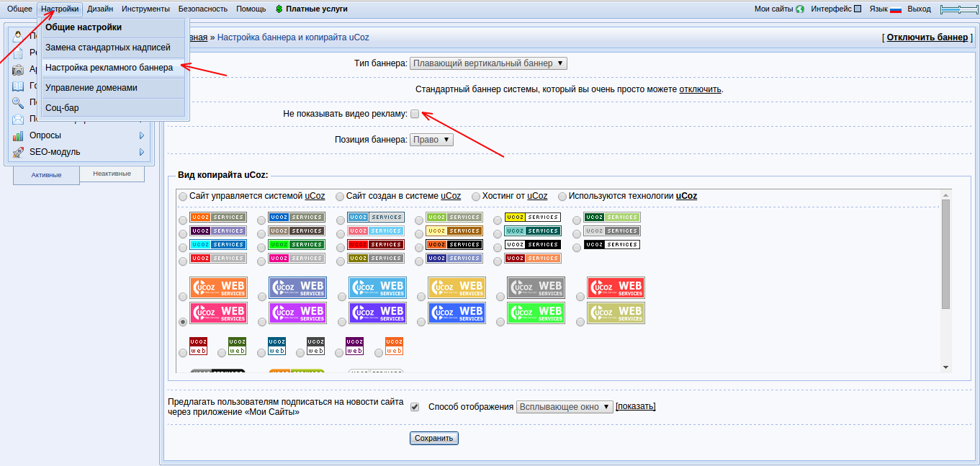Select radio for the royal blue WEB Services banner

[x=421, y=322]
